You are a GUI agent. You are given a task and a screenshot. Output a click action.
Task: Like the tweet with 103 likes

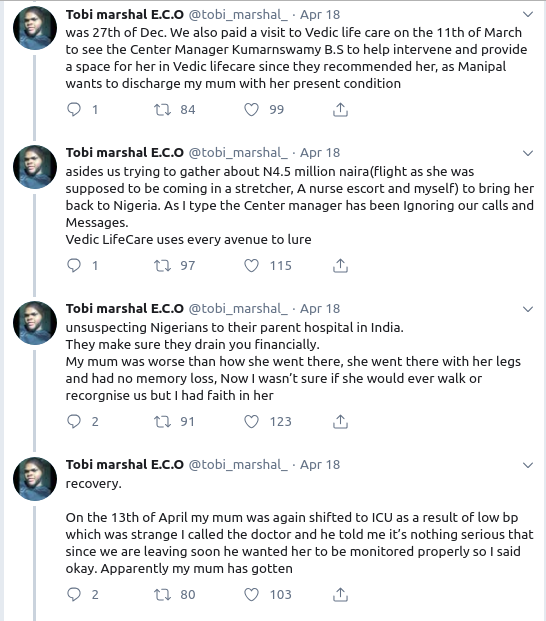pos(251,594)
